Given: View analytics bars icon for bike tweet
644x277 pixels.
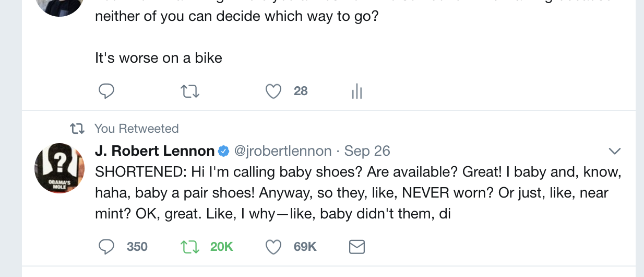Looking at the screenshot, I should (x=357, y=92).
